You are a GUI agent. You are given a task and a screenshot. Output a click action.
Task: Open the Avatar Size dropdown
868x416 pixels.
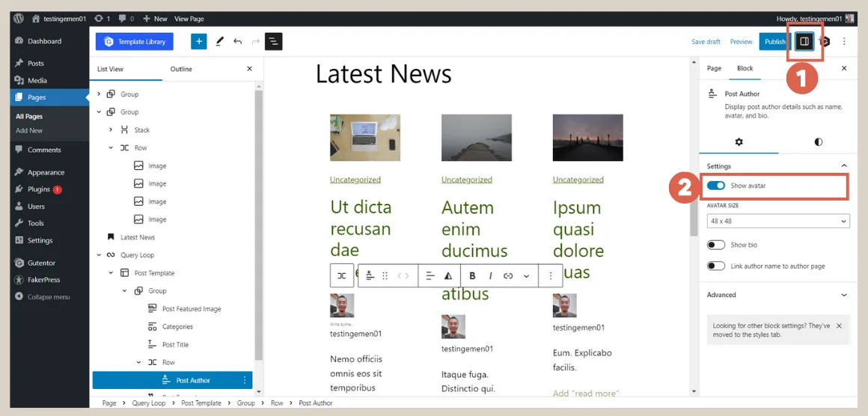777,221
